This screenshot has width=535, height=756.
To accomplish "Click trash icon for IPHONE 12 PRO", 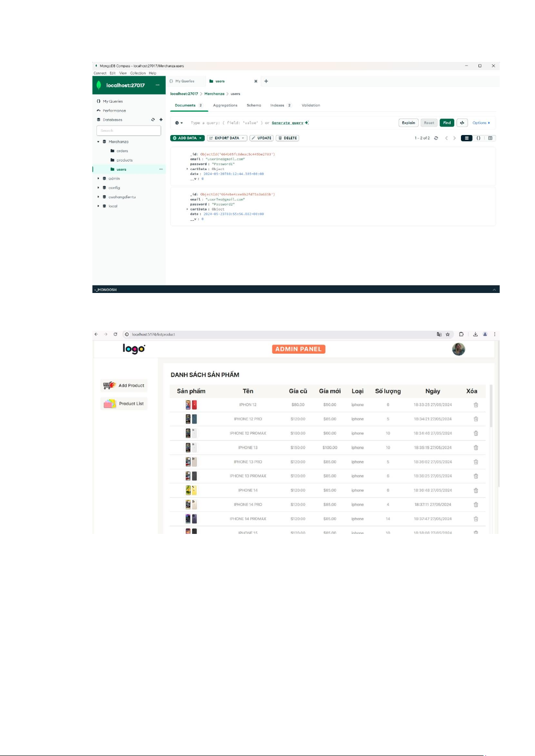I will (476, 419).
